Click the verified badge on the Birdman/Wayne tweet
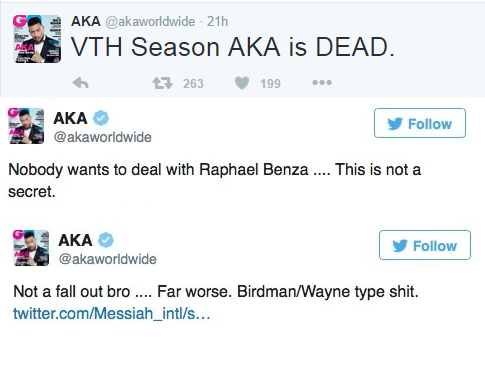This screenshot has height=366, width=485. (x=106, y=240)
